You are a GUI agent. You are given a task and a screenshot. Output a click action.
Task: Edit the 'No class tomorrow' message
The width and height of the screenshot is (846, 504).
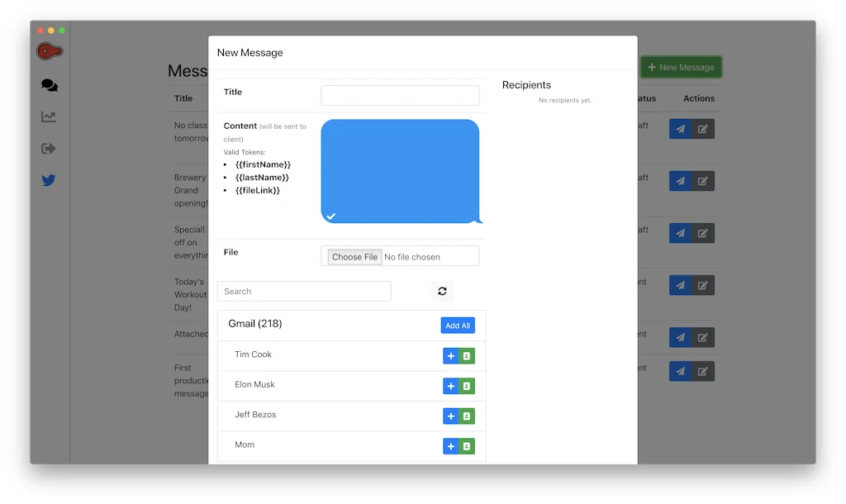pos(703,129)
